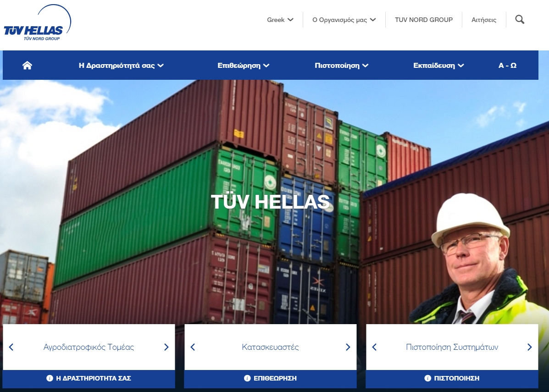
Task: Open the Greek language dropdown
Action: coord(280,20)
